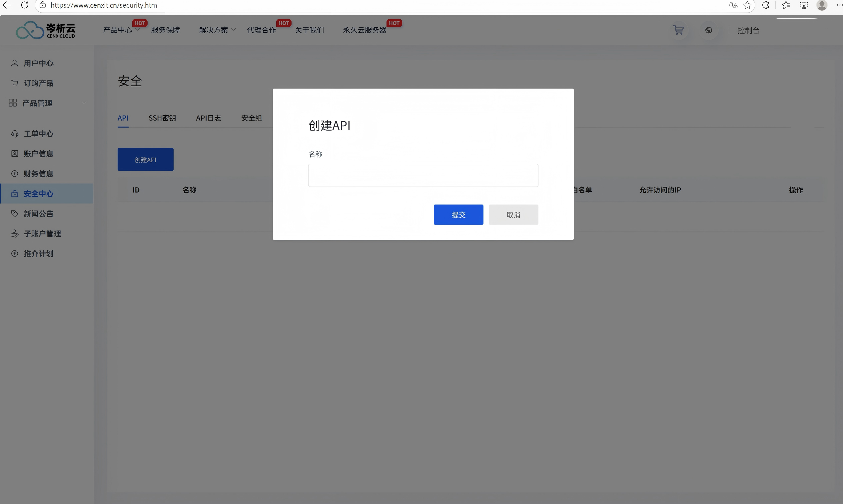Click the 名称 name input field
The height and width of the screenshot is (504, 843).
[423, 175]
